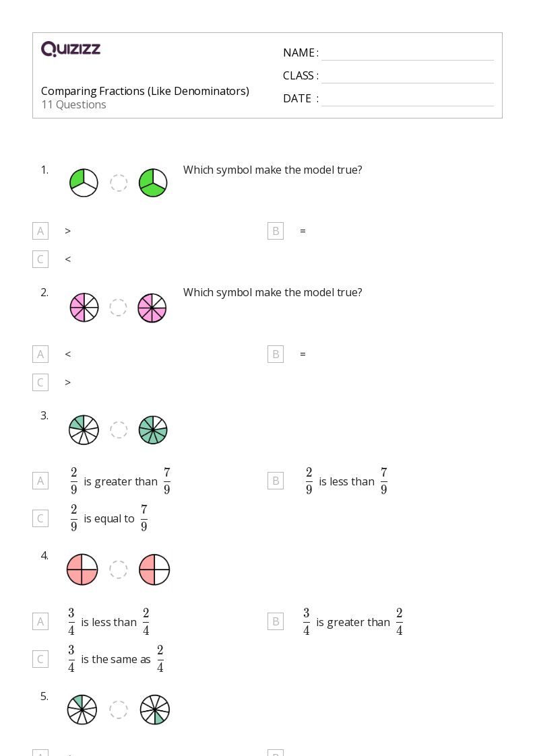Select the right pink circle in question 2

[x=152, y=308]
